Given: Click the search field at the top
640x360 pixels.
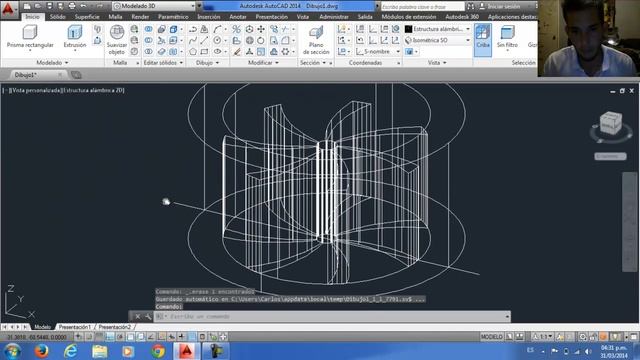Looking at the screenshot, I should click(x=422, y=6).
